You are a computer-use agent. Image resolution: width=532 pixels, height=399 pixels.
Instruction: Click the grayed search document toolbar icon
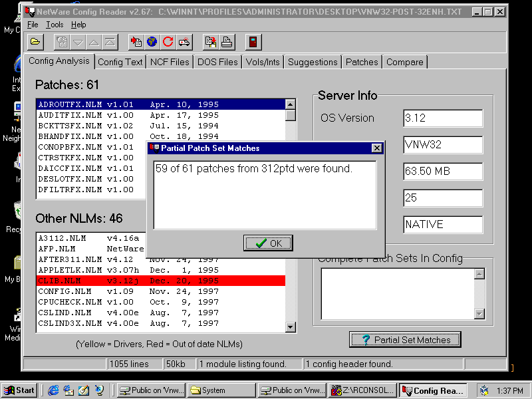click(x=62, y=42)
